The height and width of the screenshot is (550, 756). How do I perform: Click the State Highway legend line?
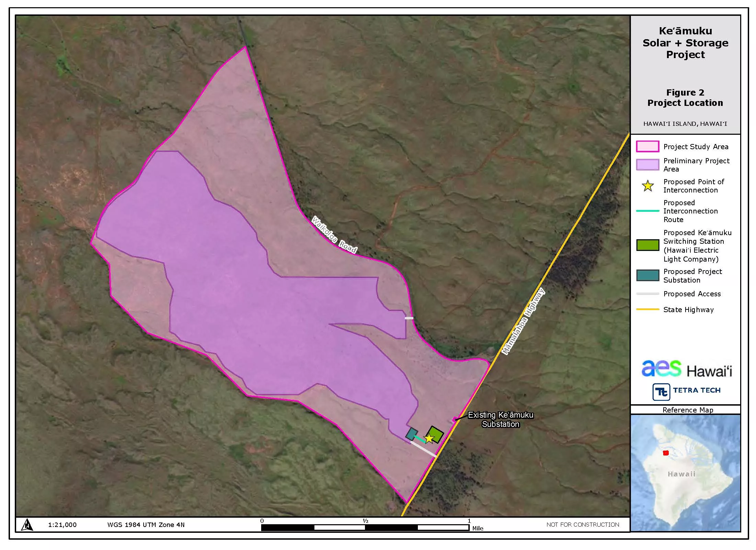pos(647,309)
